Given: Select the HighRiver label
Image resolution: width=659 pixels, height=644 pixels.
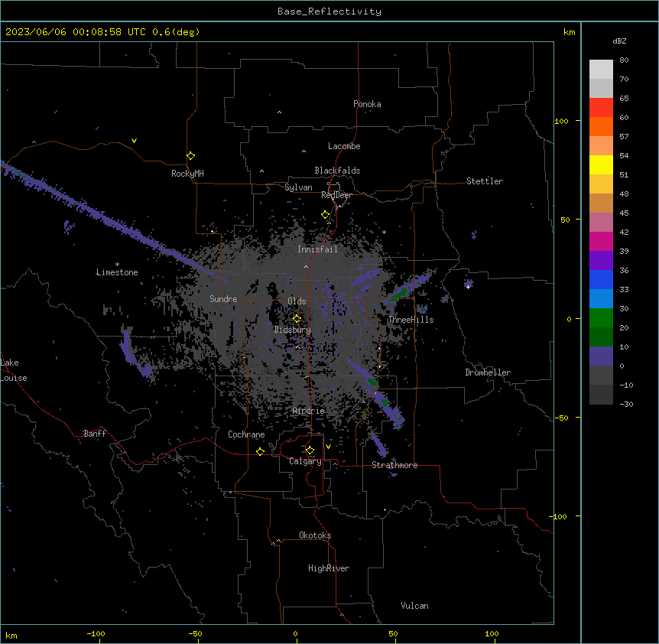Looking at the screenshot, I should tap(329, 568).
